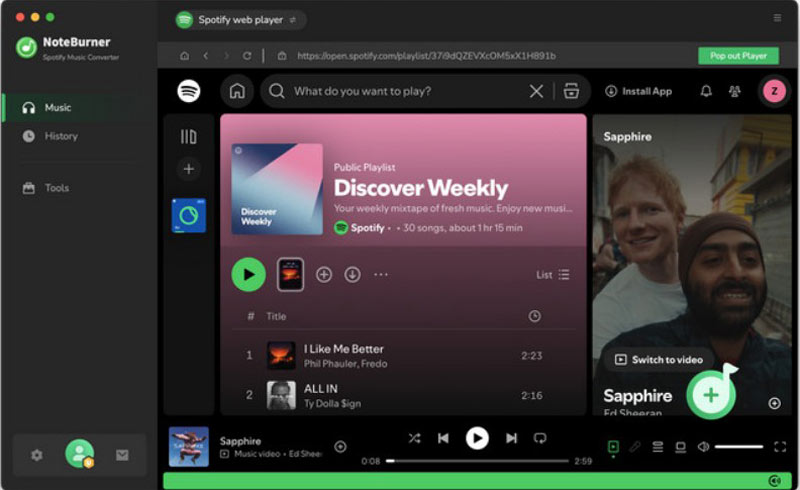Open NoteBurner settings gear
This screenshot has width=800, height=490.
(x=37, y=455)
